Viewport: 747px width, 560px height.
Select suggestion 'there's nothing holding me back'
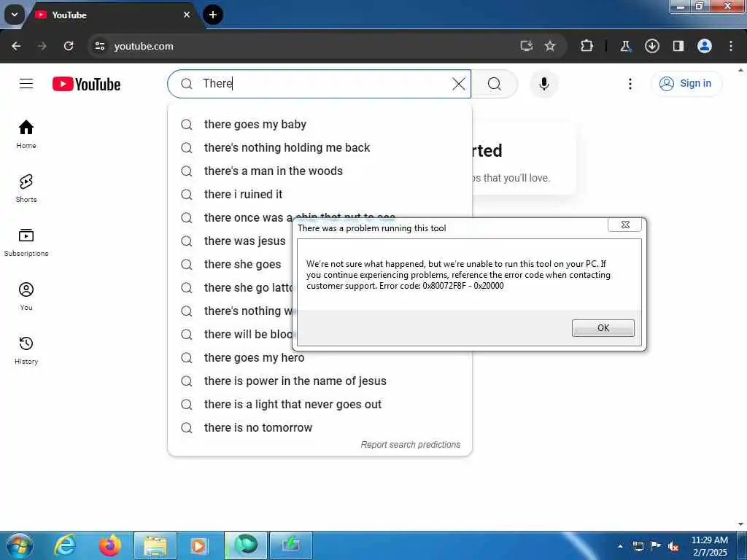point(320,147)
